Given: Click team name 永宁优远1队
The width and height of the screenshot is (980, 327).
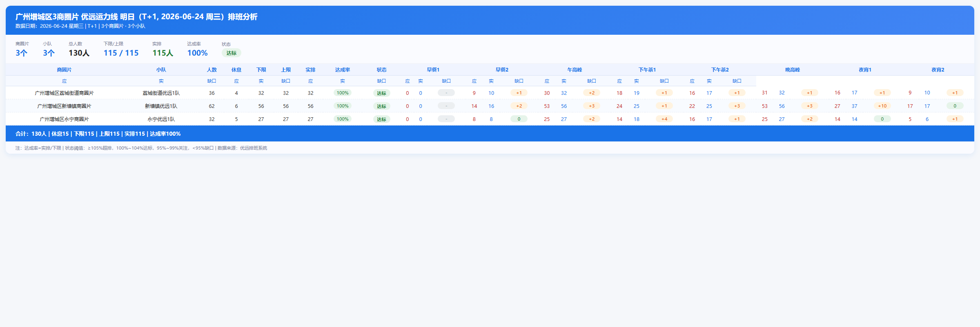Looking at the screenshot, I should point(161,119).
